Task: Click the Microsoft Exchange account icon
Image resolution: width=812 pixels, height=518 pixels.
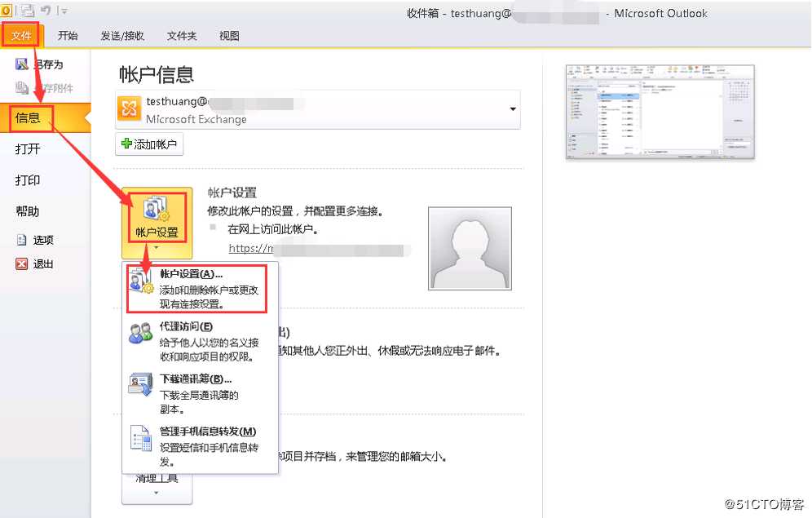Action: click(x=129, y=108)
